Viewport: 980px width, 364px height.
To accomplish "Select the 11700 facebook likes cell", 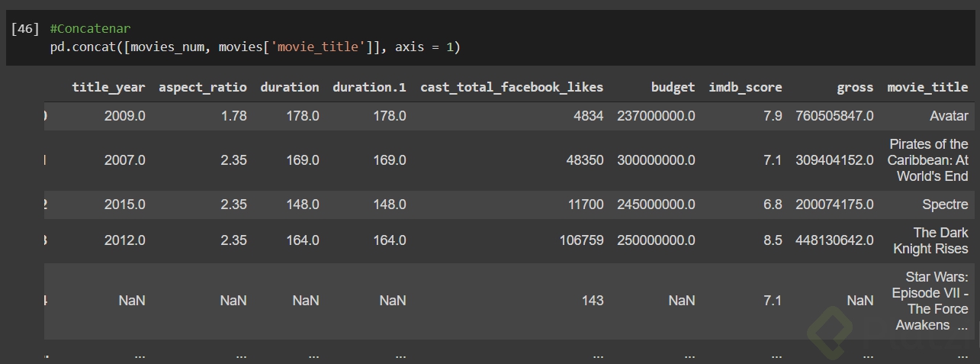I will click(586, 205).
